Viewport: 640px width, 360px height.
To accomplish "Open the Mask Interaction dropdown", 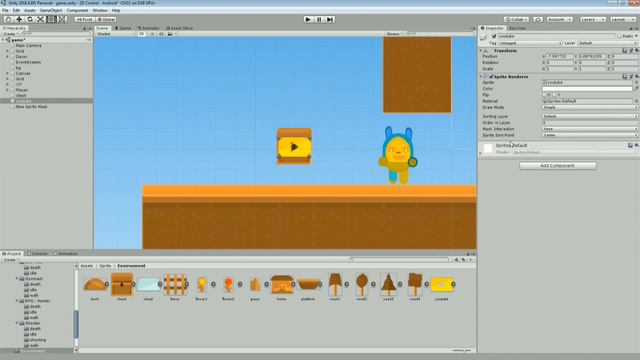I will tap(589, 129).
